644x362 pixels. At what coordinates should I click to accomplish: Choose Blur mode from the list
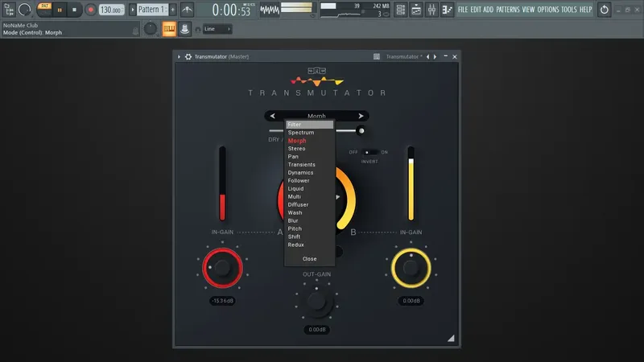[x=310, y=220]
